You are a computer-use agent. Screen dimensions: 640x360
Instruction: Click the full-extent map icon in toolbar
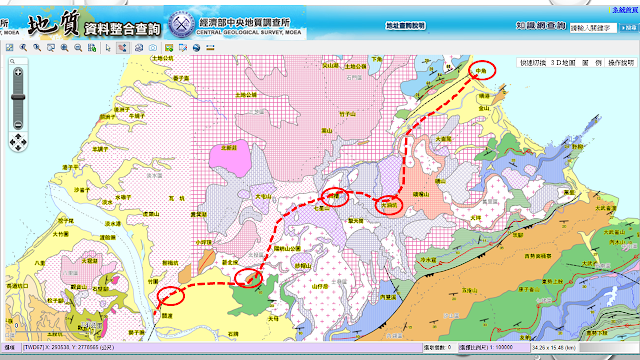(x=9, y=48)
